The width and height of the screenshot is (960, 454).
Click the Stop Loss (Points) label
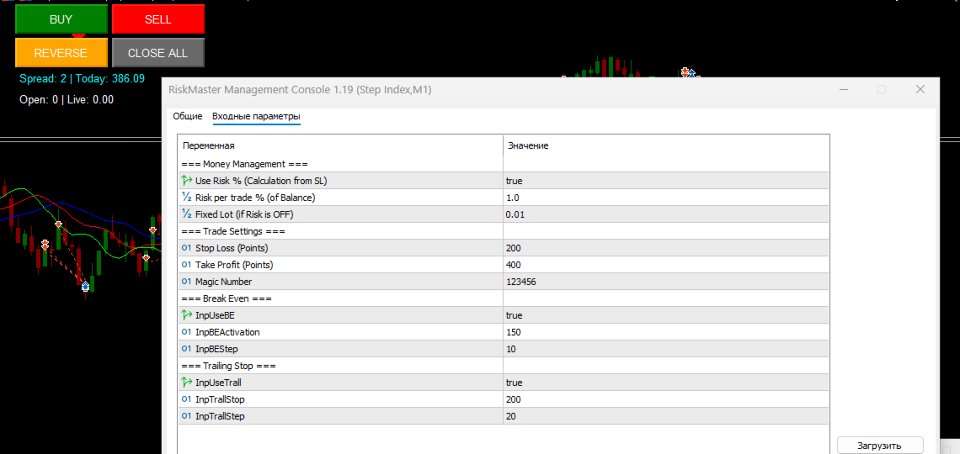tap(231, 248)
